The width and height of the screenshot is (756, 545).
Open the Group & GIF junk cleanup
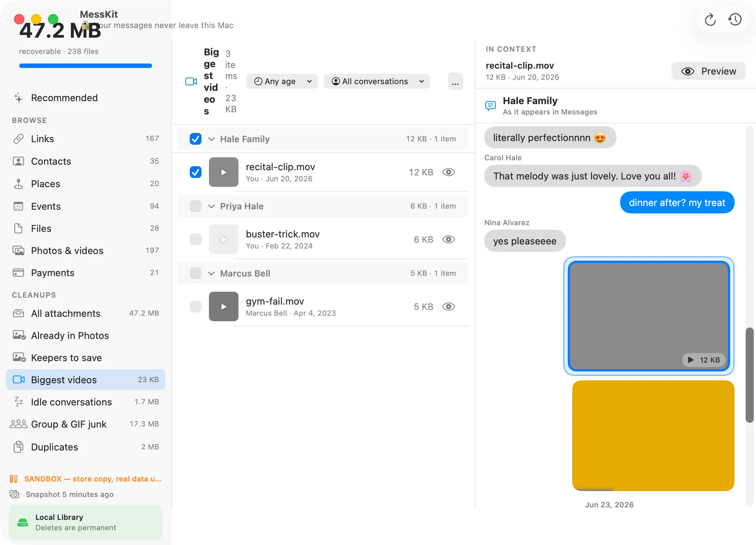point(86,424)
